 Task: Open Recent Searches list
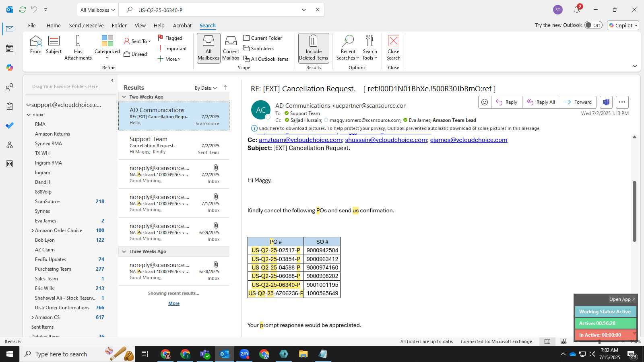[348, 47]
